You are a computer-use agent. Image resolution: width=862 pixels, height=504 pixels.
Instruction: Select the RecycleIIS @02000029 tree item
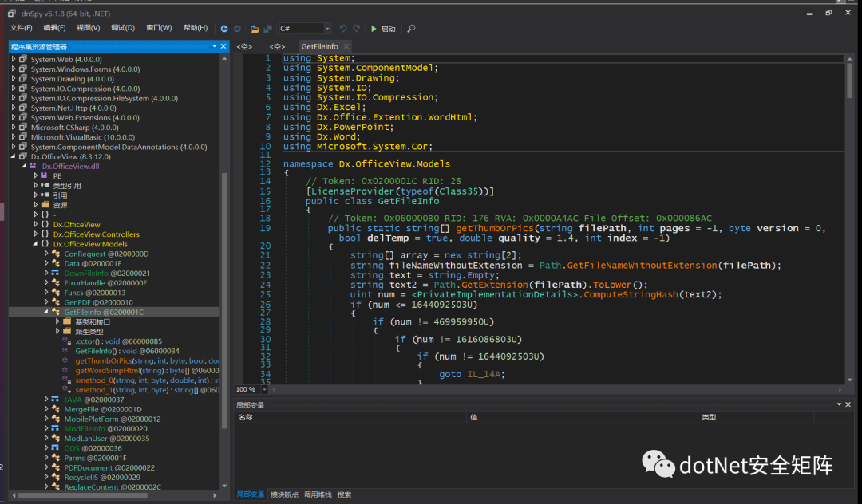click(102, 477)
